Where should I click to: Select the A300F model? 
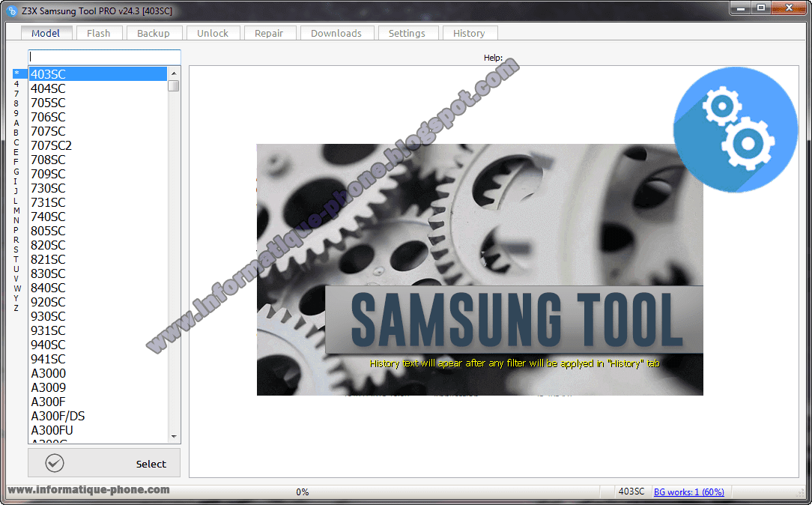coord(98,402)
